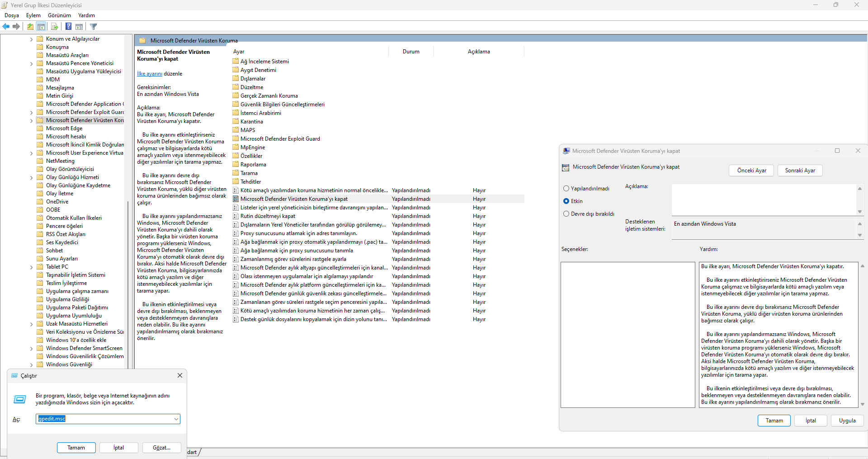Click inside the Açıklama comment text box
The height and width of the screenshot is (459, 868).
(764, 200)
